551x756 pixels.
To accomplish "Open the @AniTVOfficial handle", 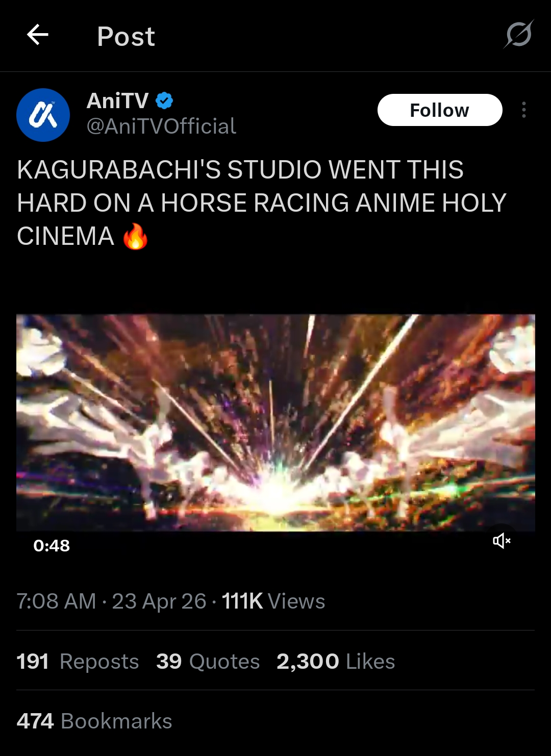I will (x=161, y=126).
